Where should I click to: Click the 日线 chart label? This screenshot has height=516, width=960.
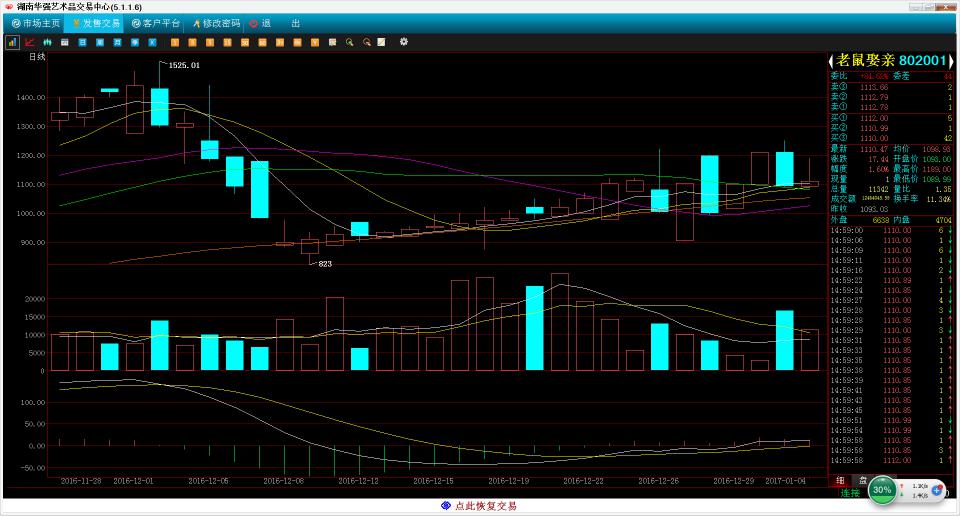coord(37,57)
